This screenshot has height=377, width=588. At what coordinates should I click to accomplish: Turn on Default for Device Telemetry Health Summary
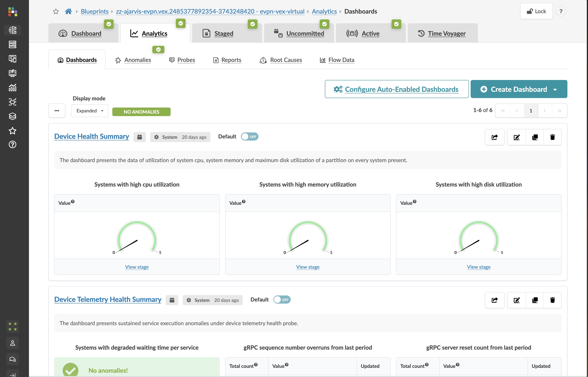[x=282, y=299]
